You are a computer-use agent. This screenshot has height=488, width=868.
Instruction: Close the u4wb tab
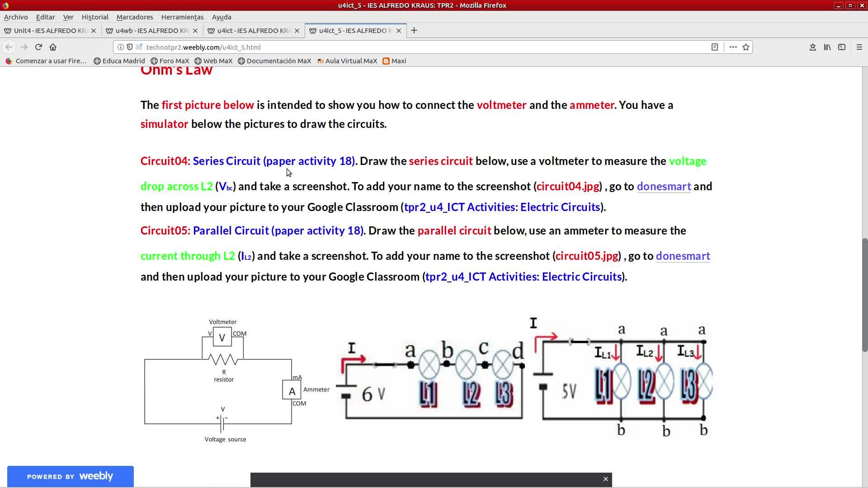tap(195, 31)
